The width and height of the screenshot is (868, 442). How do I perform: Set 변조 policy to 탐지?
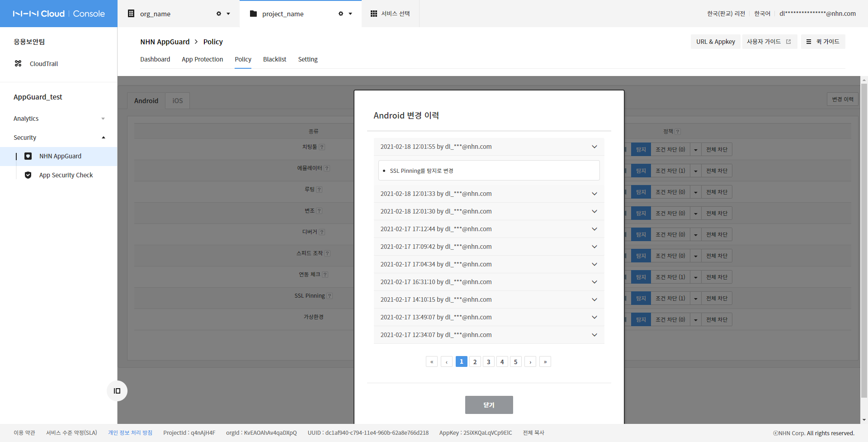point(641,214)
